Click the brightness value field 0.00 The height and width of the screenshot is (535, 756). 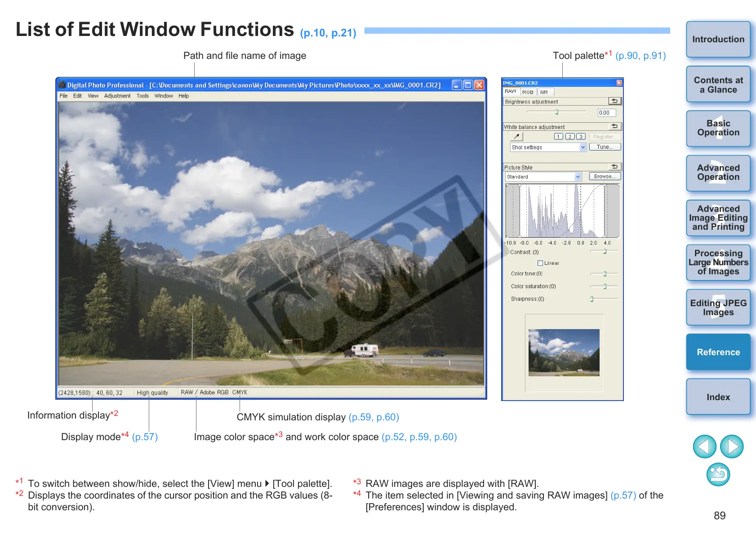click(607, 113)
